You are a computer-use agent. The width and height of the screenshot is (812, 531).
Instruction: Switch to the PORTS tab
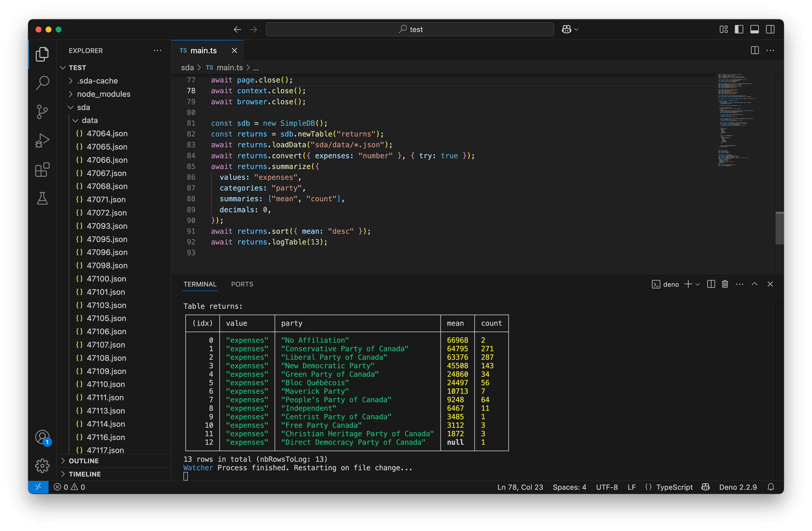pos(242,284)
